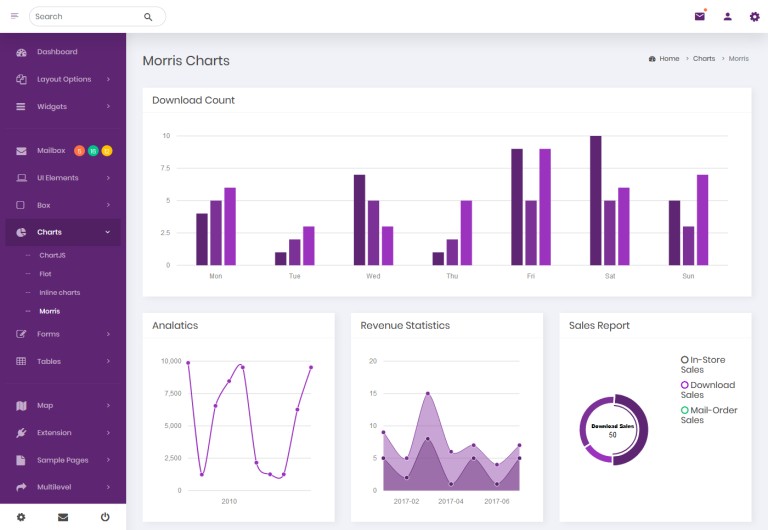768x530 pixels.
Task: Click the orange Mailbox badge
Action: coord(79,151)
